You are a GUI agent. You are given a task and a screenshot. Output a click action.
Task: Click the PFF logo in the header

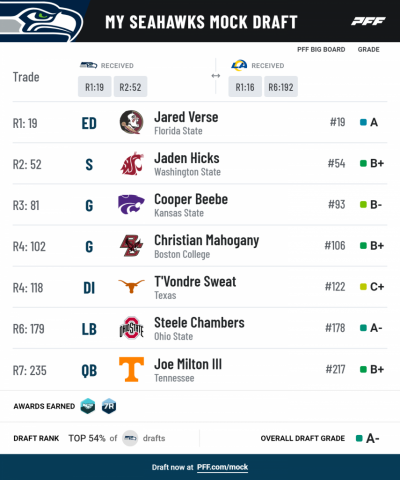click(368, 22)
